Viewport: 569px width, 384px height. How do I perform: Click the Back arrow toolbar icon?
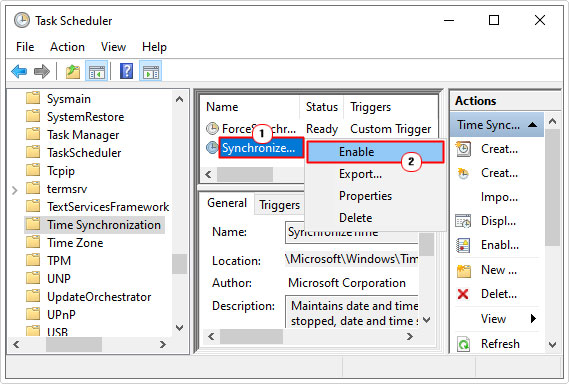coord(19,71)
